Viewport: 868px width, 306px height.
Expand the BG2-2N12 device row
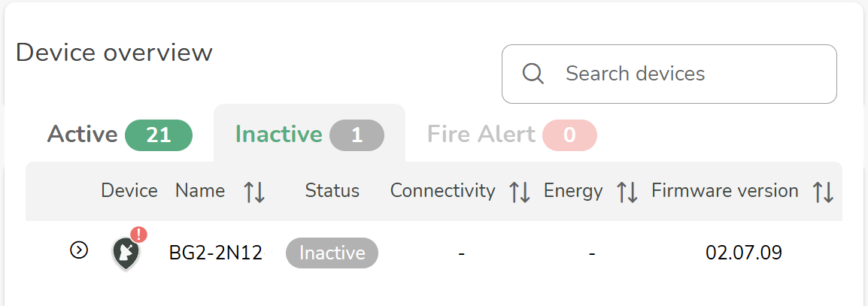(79, 250)
